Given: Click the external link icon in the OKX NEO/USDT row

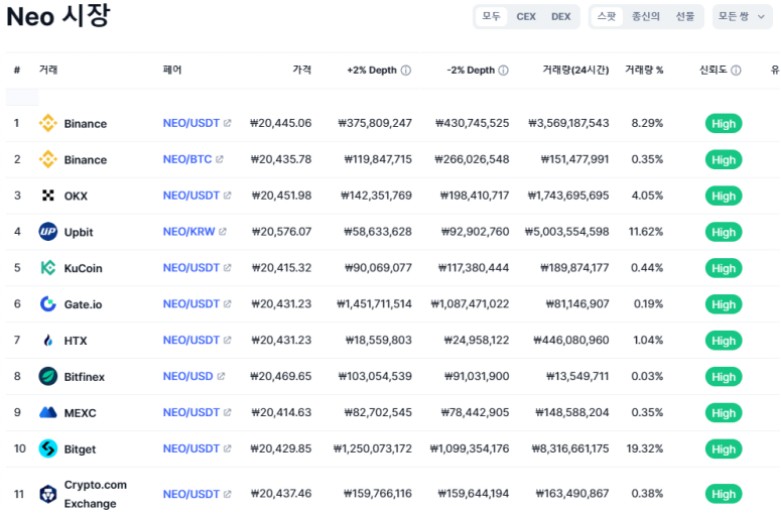Looking at the screenshot, I should click(x=227, y=195).
